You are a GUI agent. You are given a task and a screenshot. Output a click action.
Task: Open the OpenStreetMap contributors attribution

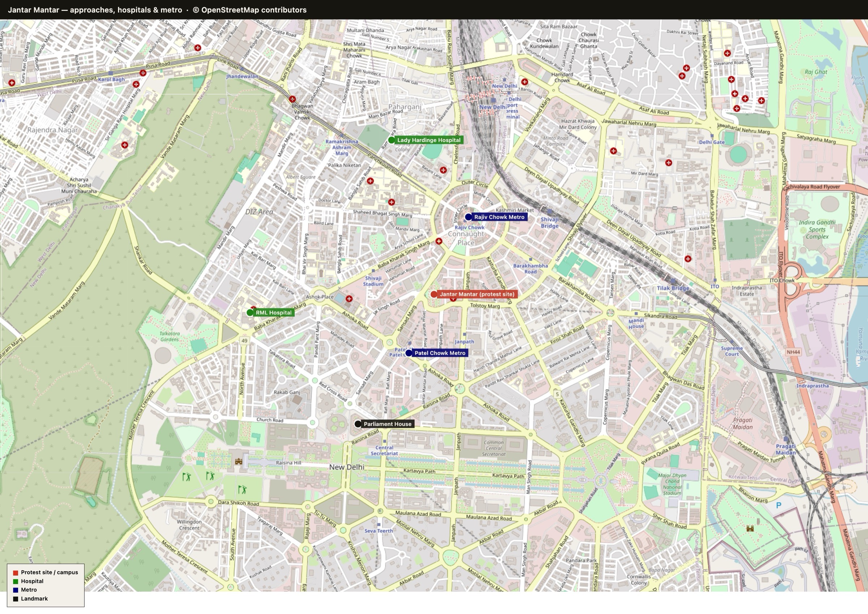coord(250,10)
